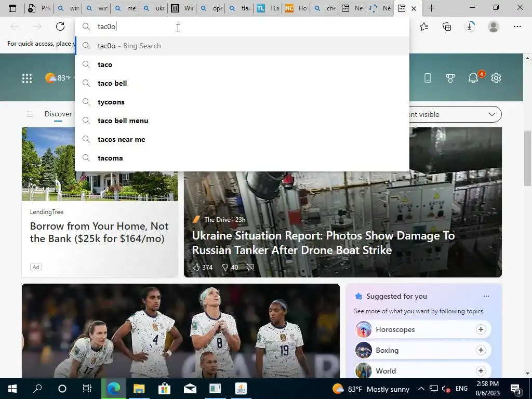Open page settings gear icon

(496, 78)
